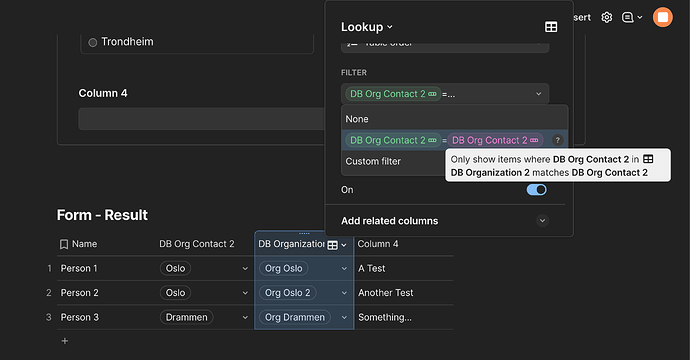The height and width of the screenshot is (360, 690).
Task: Click the help question mark in filter option
Action: [x=557, y=140]
